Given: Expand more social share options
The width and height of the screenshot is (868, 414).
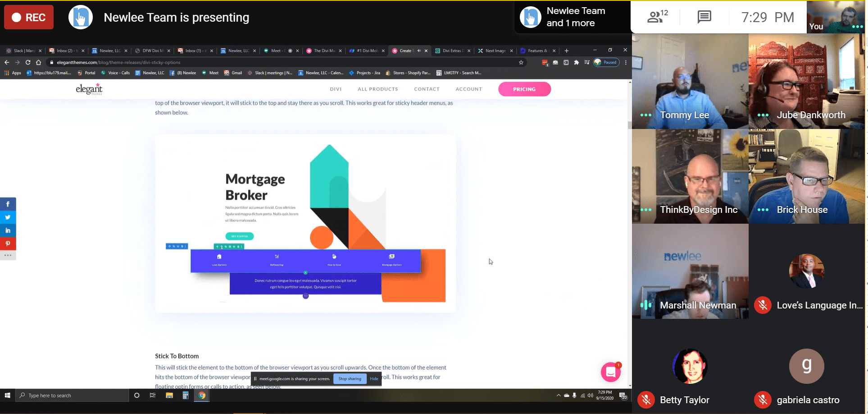Looking at the screenshot, I should pos(8,255).
